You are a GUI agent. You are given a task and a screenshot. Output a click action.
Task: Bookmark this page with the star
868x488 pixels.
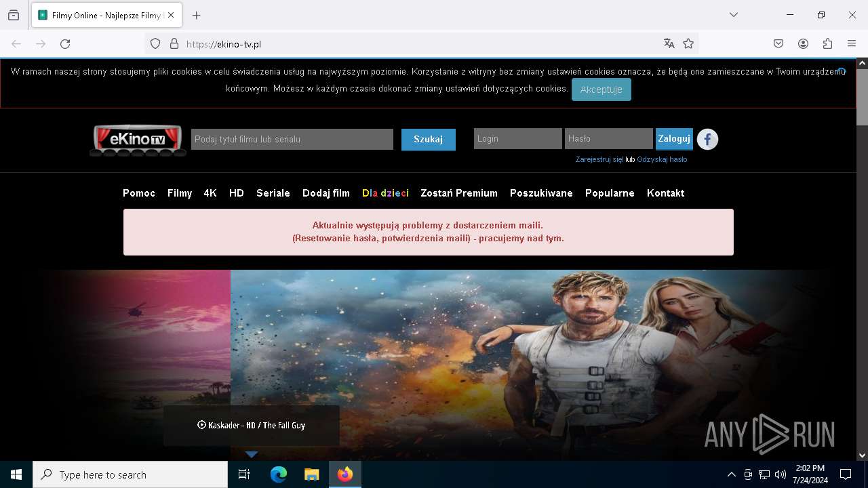(x=688, y=43)
